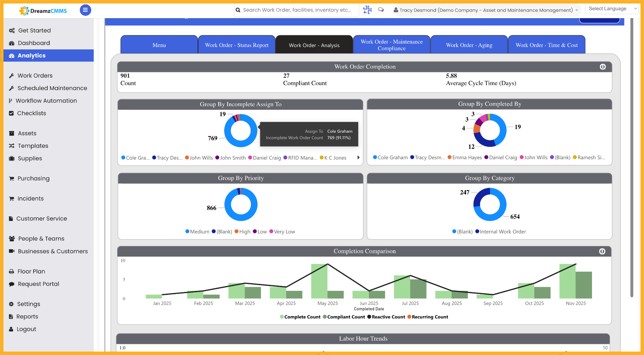
Task: Toggle High legend in Group By Priority
Action: (x=242, y=232)
